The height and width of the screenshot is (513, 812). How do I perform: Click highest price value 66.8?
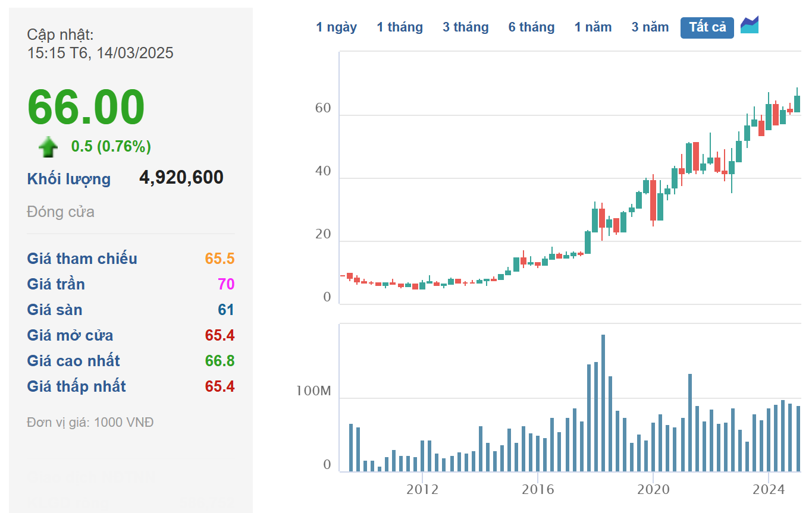tap(220, 361)
